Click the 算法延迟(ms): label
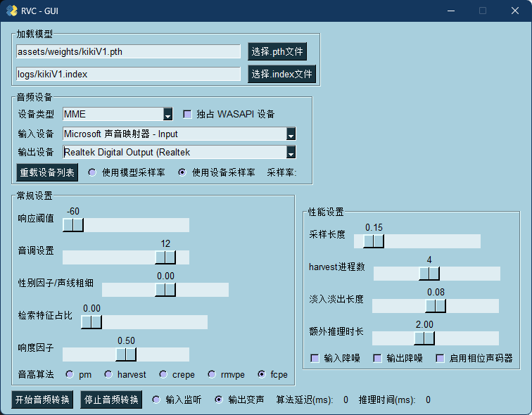The height and width of the screenshot is (415, 532). click(304, 400)
